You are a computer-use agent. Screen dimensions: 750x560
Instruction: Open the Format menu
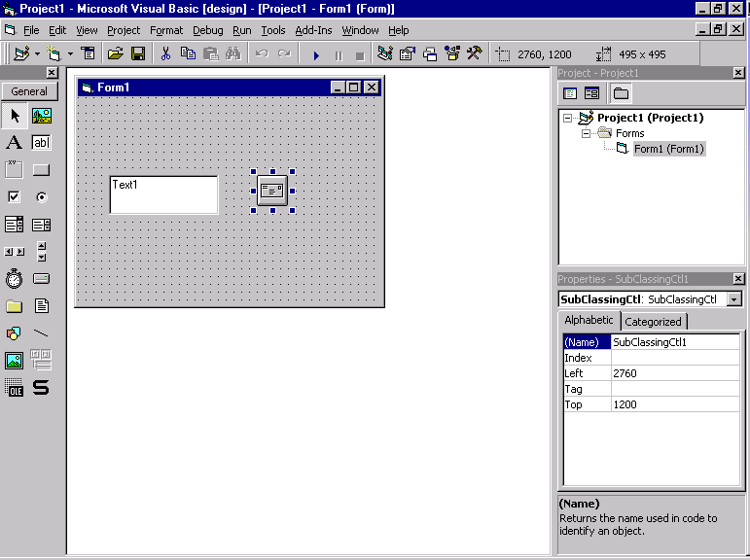pos(166,30)
